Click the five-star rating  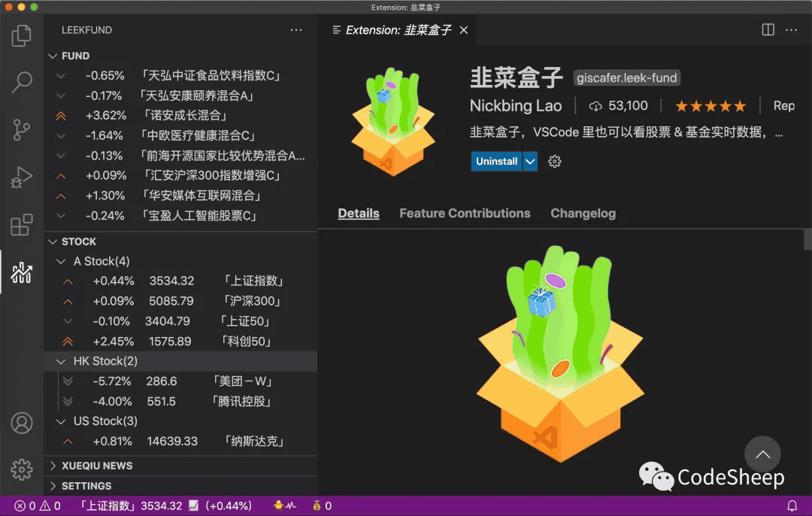710,106
